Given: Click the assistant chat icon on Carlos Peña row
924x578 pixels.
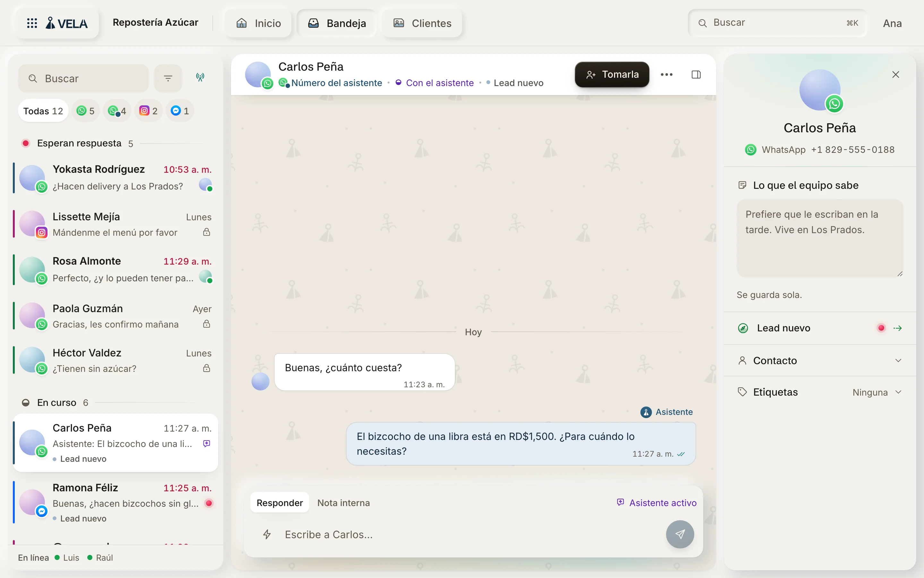Looking at the screenshot, I should pos(207,443).
